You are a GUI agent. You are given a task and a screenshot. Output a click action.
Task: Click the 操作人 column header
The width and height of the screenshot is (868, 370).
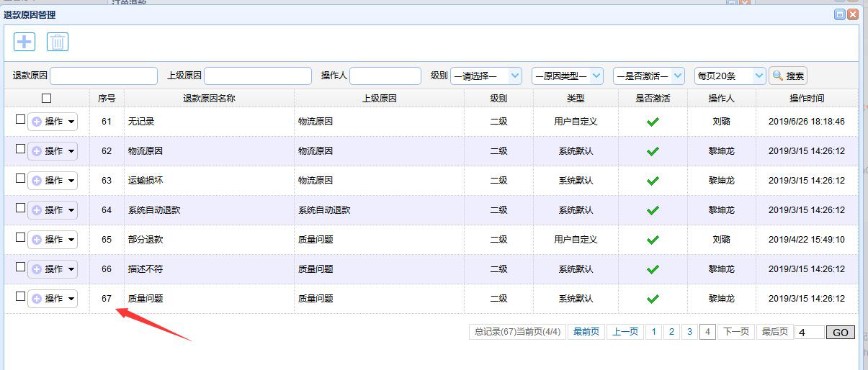coord(721,98)
